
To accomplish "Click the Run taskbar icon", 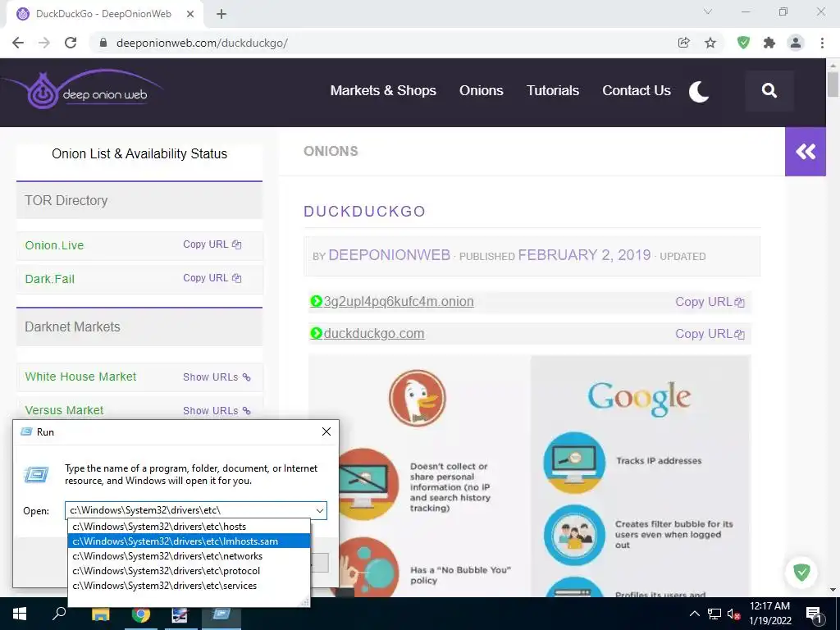I will coord(221,614).
